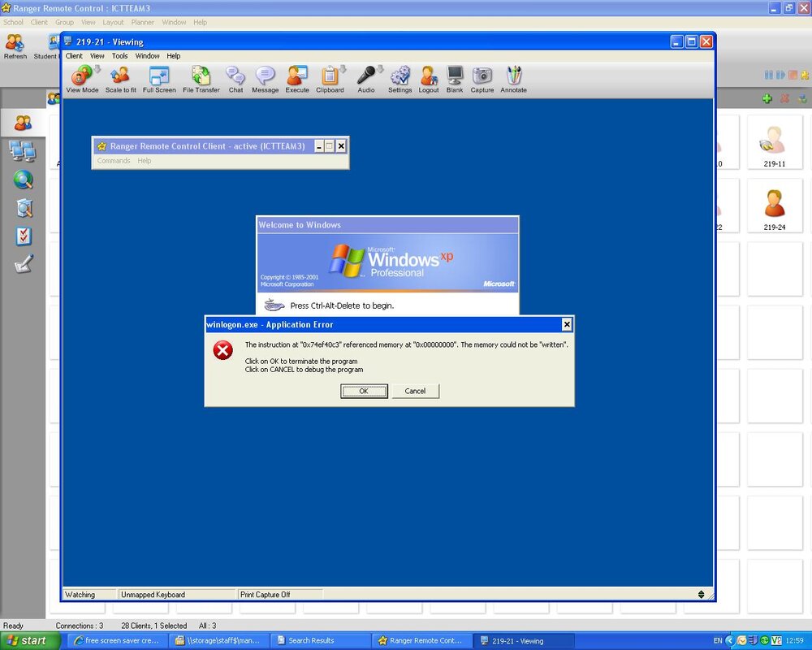Click the Logout toolbar icon
The image size is (812, 650).
point(429,79)
